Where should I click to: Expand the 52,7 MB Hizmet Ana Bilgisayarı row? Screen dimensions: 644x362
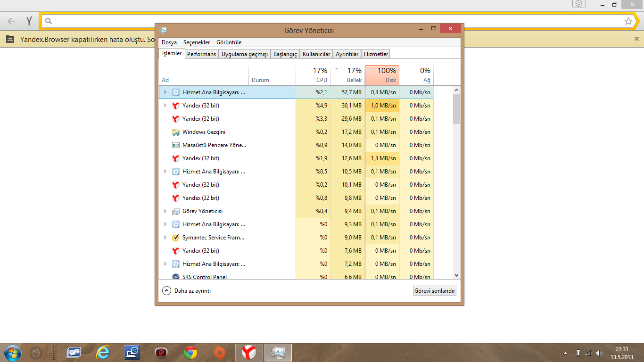point(165,92)
